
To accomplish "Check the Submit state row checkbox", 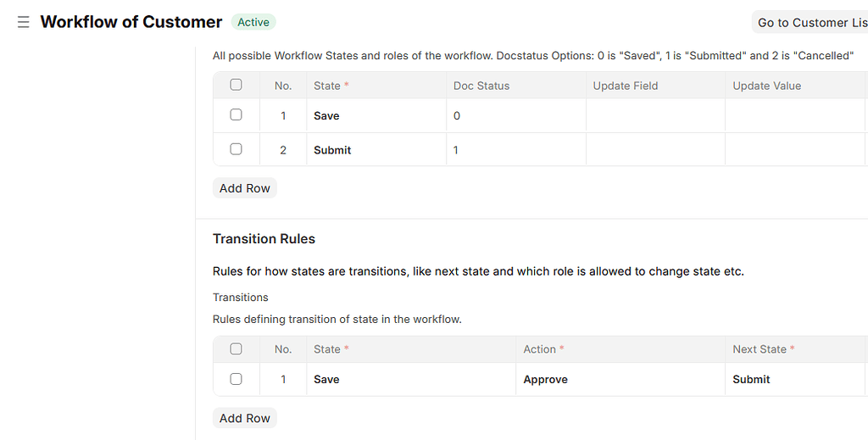I will point(236,149).
